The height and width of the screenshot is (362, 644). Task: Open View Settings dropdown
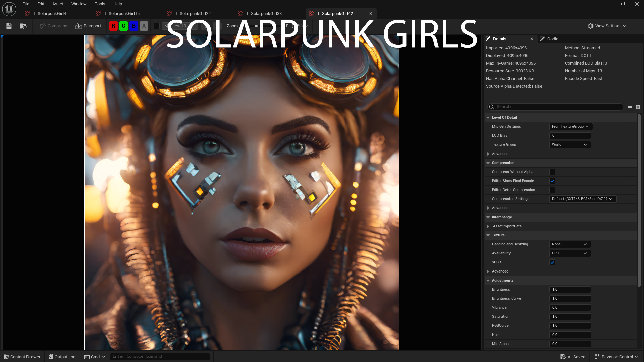(607, 26)
